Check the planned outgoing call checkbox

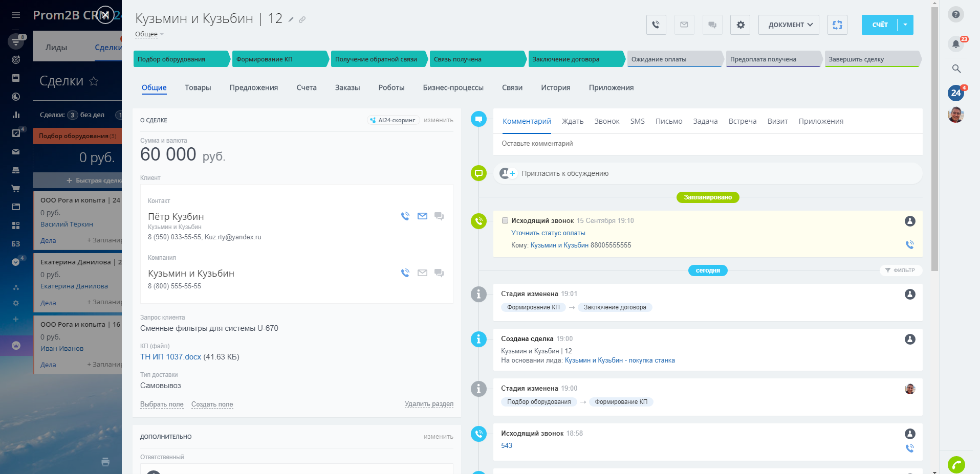(505, 220)
